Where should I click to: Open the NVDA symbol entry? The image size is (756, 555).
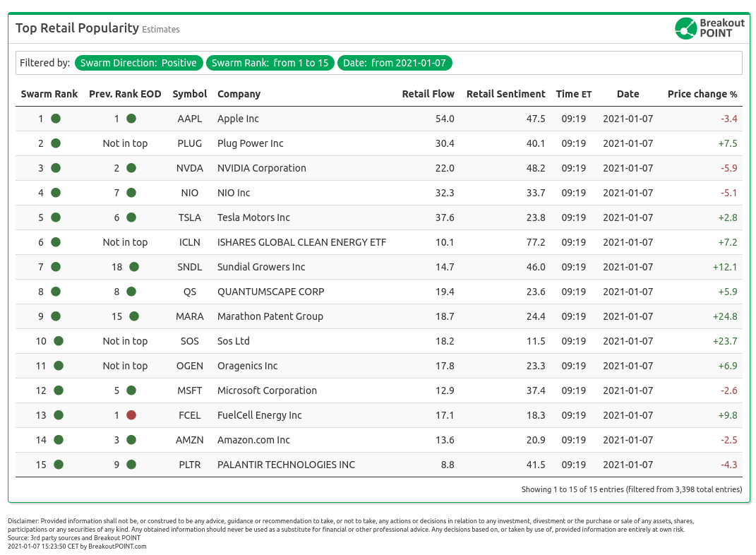point(190,168)
